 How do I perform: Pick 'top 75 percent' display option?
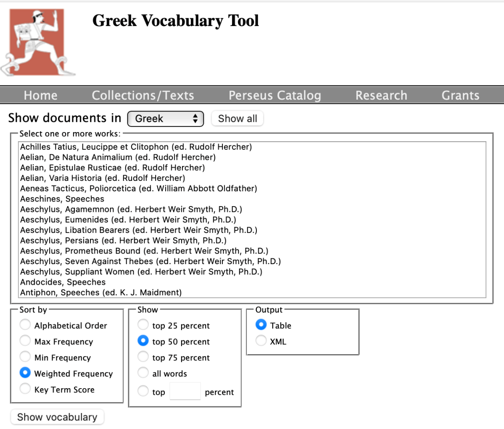143,357
